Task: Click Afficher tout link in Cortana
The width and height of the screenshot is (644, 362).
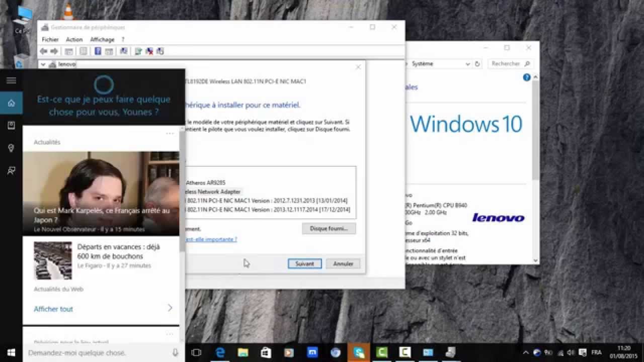Action: pyautogui.click(x=53, y=309)
